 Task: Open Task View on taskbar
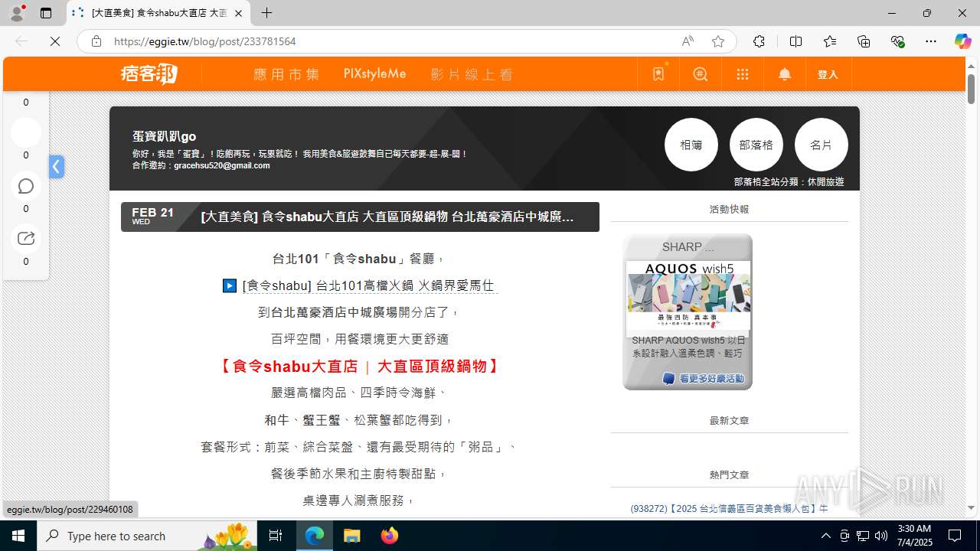[x=276, y=536]
